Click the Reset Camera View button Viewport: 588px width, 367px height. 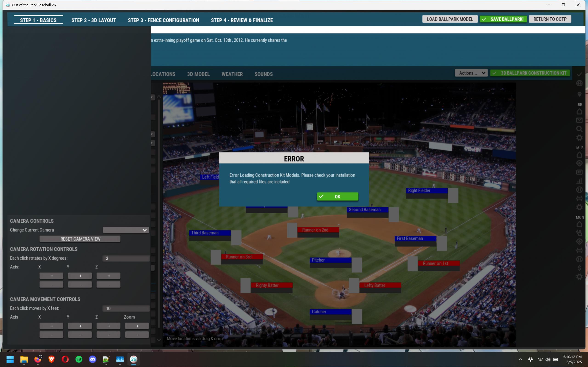pyautogui.click(x=80, y=239)
